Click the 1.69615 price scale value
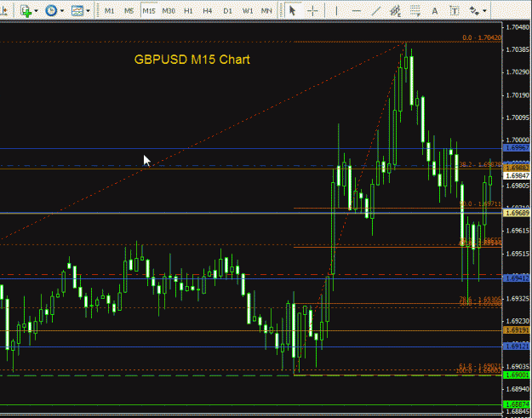This screenshot has height=418, width=532. click(518, 231)
